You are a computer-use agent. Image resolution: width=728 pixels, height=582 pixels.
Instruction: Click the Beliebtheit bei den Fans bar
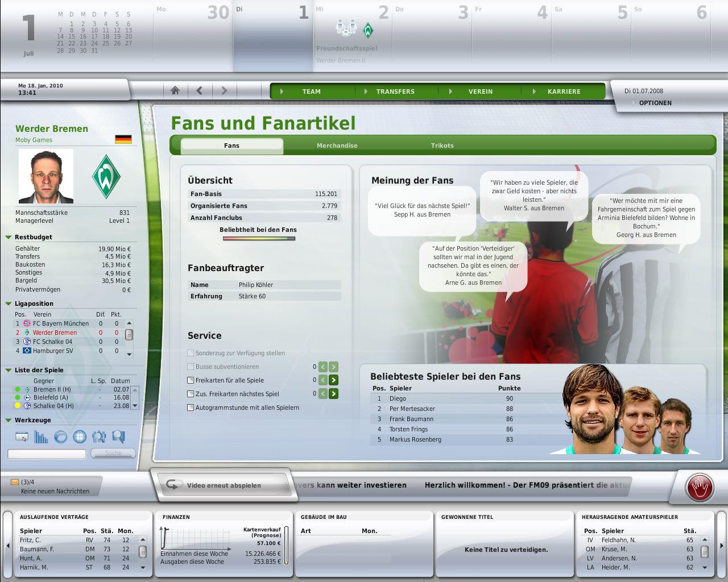click(259, 239)
